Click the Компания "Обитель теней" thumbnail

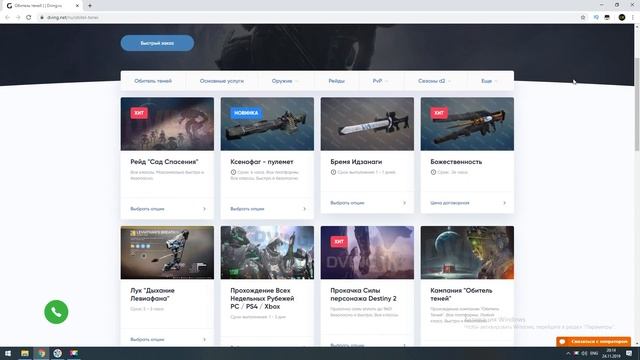(467, 253)
